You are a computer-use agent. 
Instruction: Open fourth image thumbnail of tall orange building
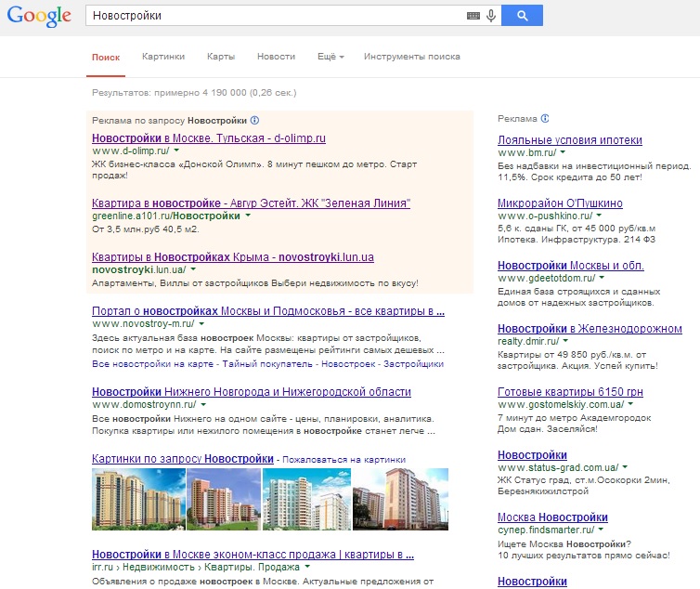click(x=400, y=499)
